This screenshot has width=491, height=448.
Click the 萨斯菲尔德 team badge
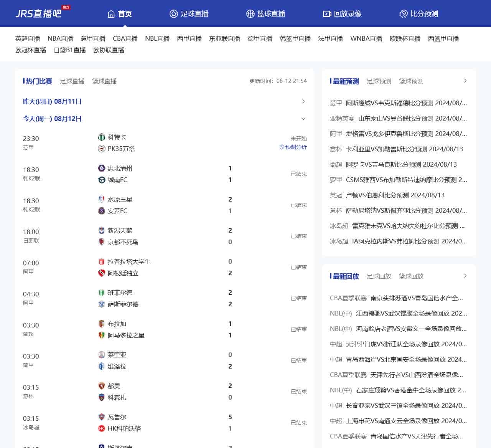point(102,304)
